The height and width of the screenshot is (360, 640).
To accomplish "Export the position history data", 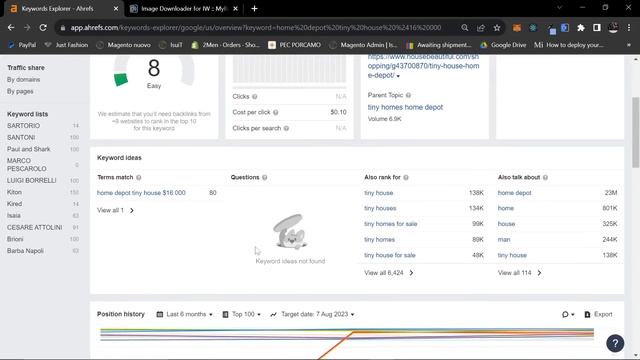I will point(598,314).
